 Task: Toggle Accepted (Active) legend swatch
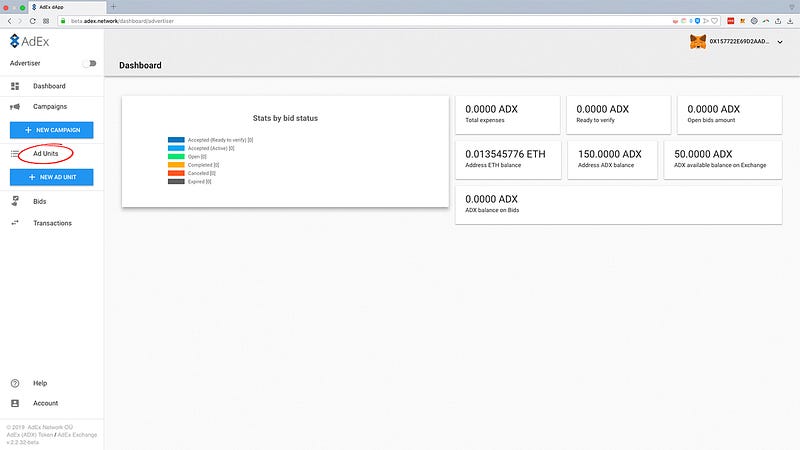pyautogui.click(x=176, y=148)
